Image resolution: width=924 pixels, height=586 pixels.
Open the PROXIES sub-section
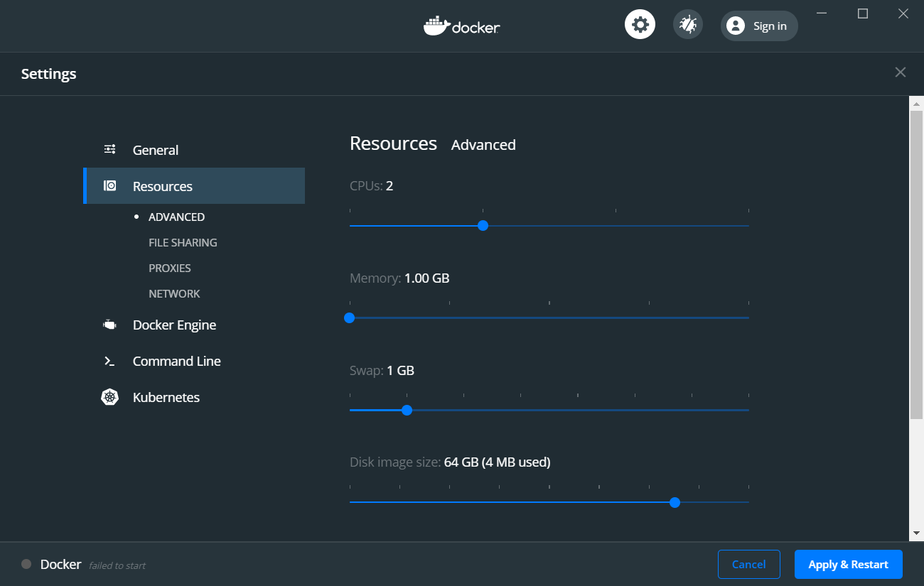coord(170,268)
